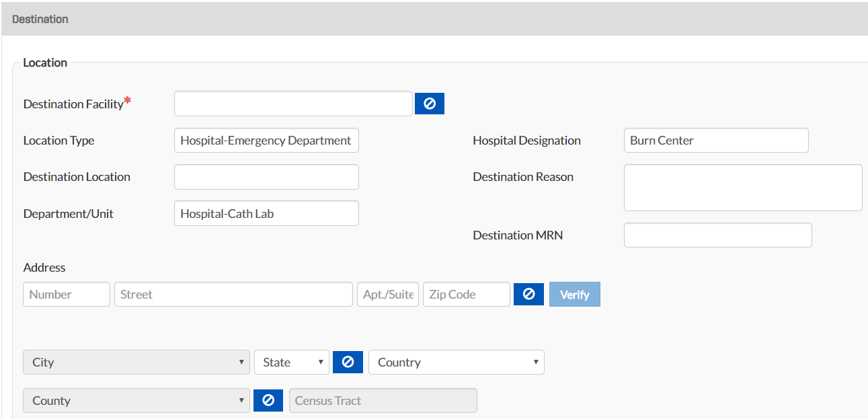Screen dimensions: 868x419
Task: Click the Hospital Designation Burn Center field
Action: (716, 141)
